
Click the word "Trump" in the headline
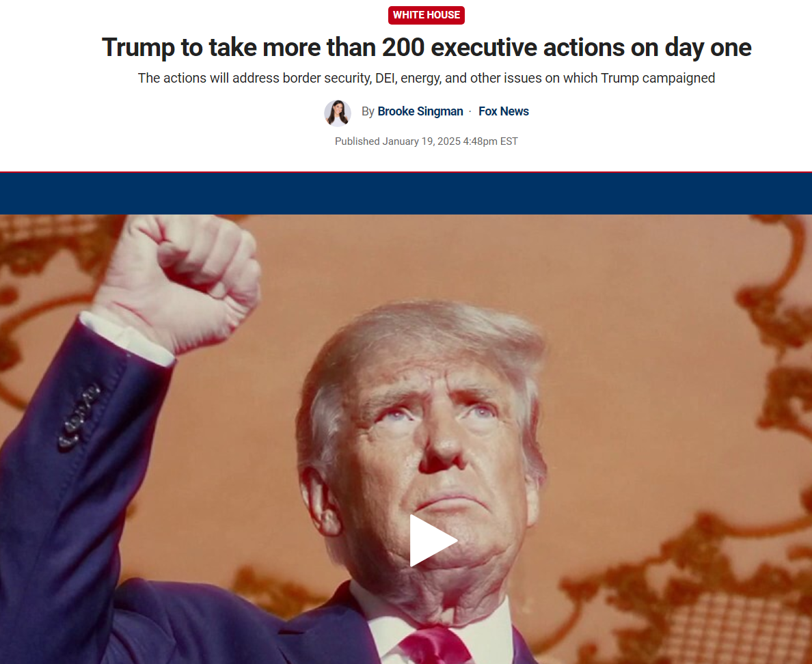click(x=138, y=48)
